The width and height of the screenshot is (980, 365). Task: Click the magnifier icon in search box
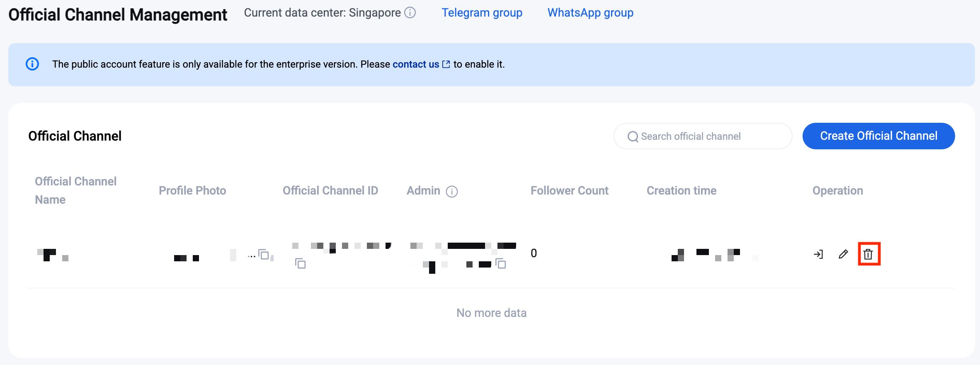pyautogui.click(x=633, y=136)
